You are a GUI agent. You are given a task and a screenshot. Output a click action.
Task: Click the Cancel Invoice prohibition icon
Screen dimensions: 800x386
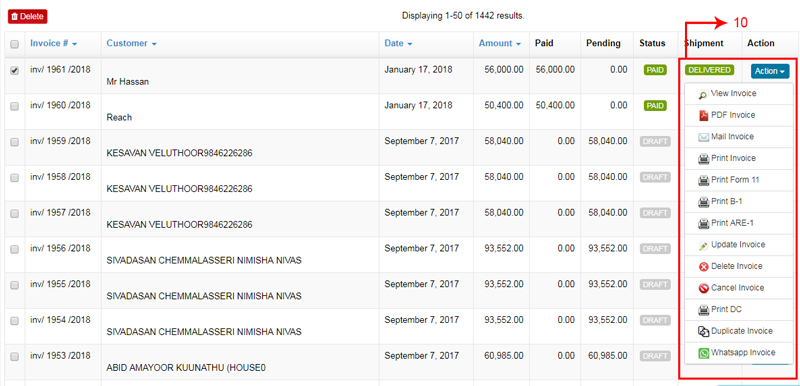tap(704, 288)
